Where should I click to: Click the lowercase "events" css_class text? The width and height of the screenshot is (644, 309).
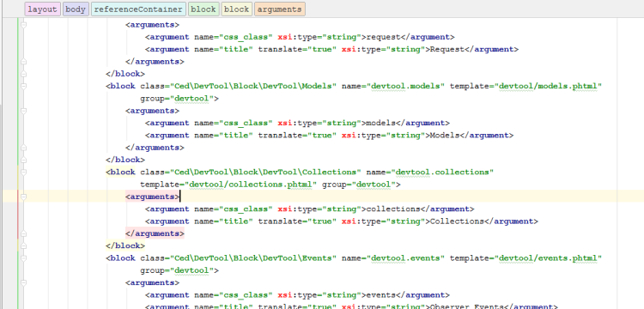point(380,295)
